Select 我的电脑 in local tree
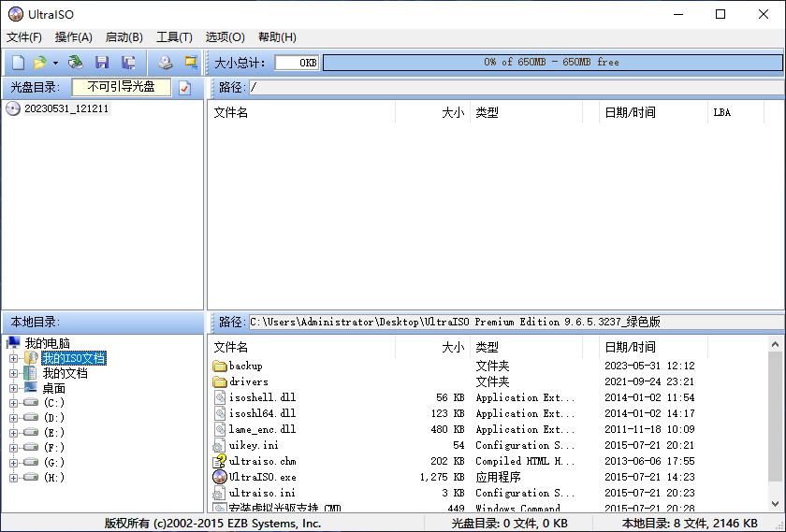Image resolution: width=786 pixels, height=532 pixels. tap(48, 344)
